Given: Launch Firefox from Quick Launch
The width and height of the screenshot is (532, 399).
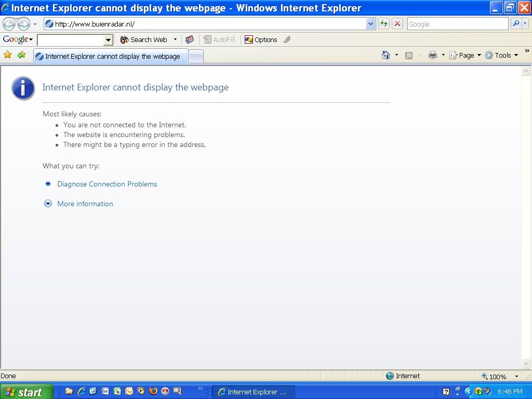Looking at the screenshot, I should [x=153, y=391].
